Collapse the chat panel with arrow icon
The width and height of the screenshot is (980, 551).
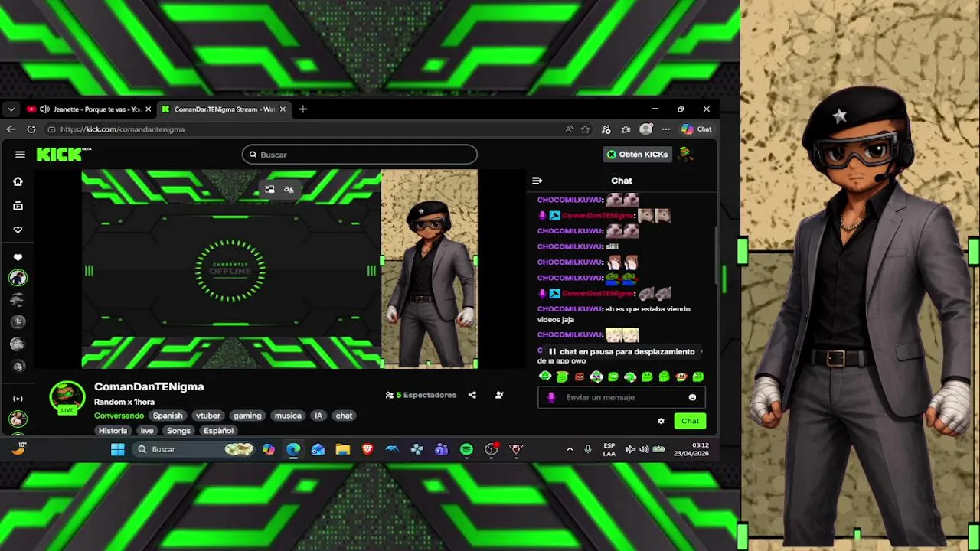pos(537,181)
